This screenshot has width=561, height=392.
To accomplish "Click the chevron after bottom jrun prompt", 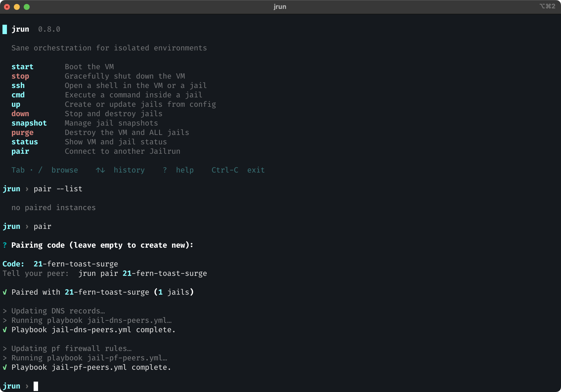I will pos(27,386).
